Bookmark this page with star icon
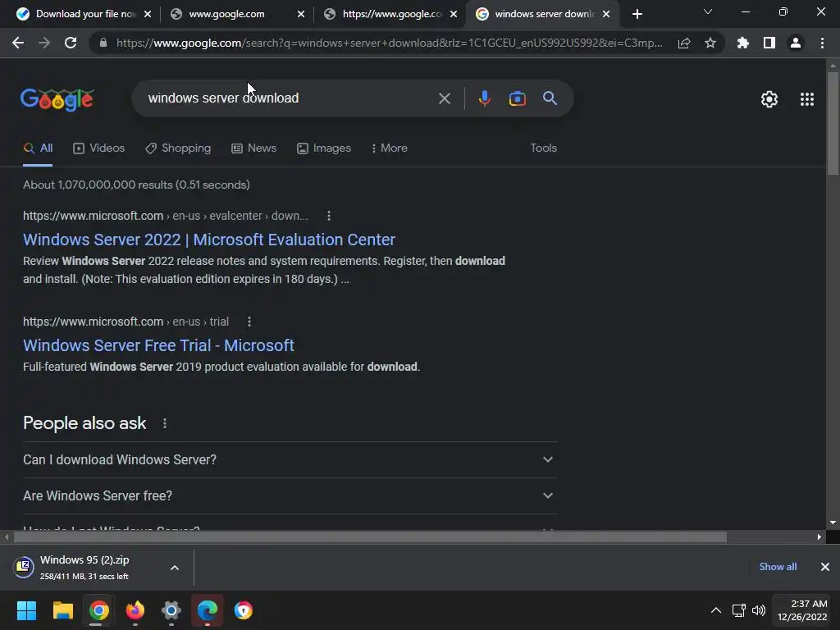The height and width of the screenshot is (630, 840). pyautogui.click(x=710, y=43)
